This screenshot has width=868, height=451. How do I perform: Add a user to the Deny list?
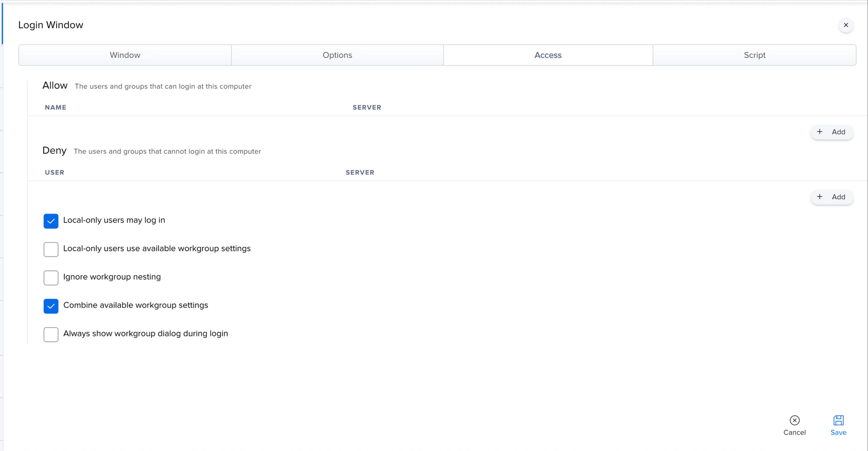832,197
